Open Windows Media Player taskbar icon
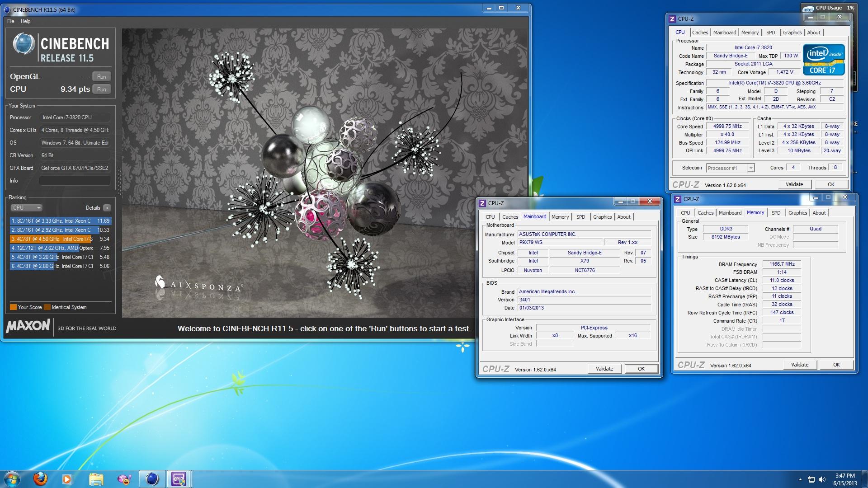This screenshot has height=488, width=868. pyautogui.click(x=67, y=479)
